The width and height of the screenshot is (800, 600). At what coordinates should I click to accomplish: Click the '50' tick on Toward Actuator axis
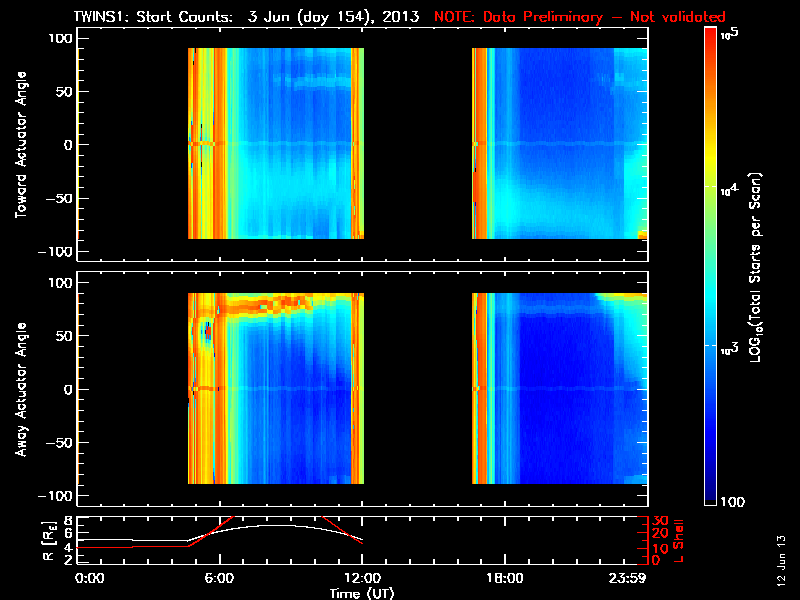[x=65, y=91]
